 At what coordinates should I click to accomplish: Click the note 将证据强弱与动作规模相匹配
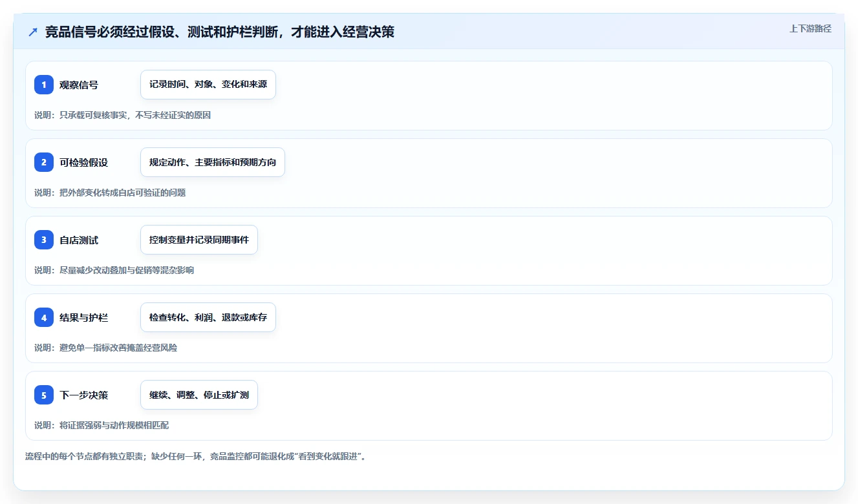[x=102, y=425]
